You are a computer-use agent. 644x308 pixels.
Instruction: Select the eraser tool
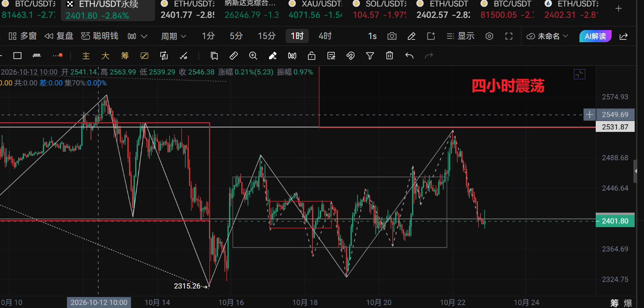pyautogui.click(x=273, y=56)
